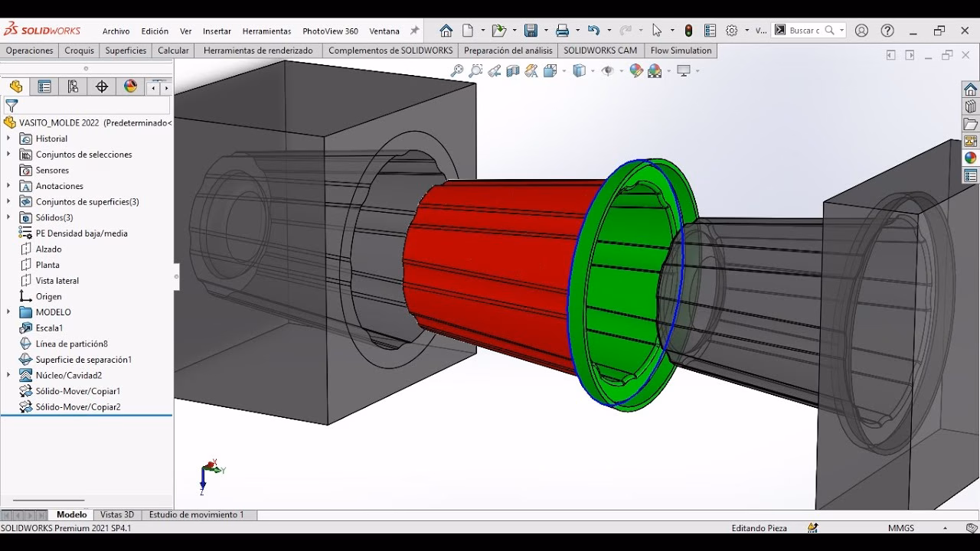Toggle the Hide/Show Items eye icon

[608, 71]
